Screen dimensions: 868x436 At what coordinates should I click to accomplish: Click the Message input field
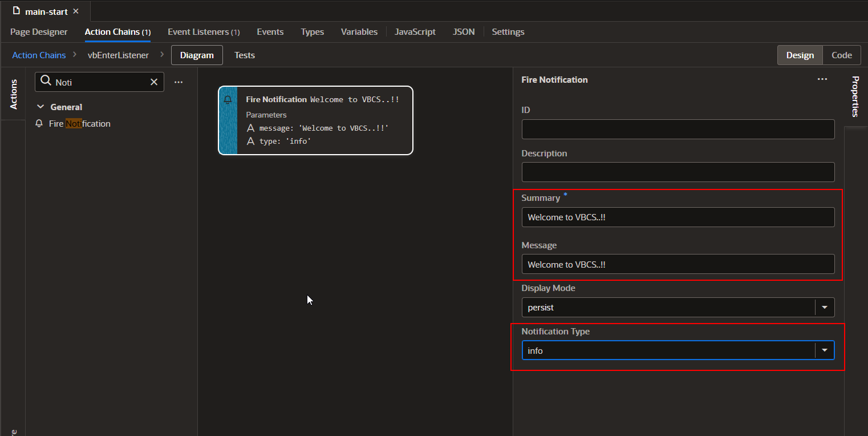678,264
